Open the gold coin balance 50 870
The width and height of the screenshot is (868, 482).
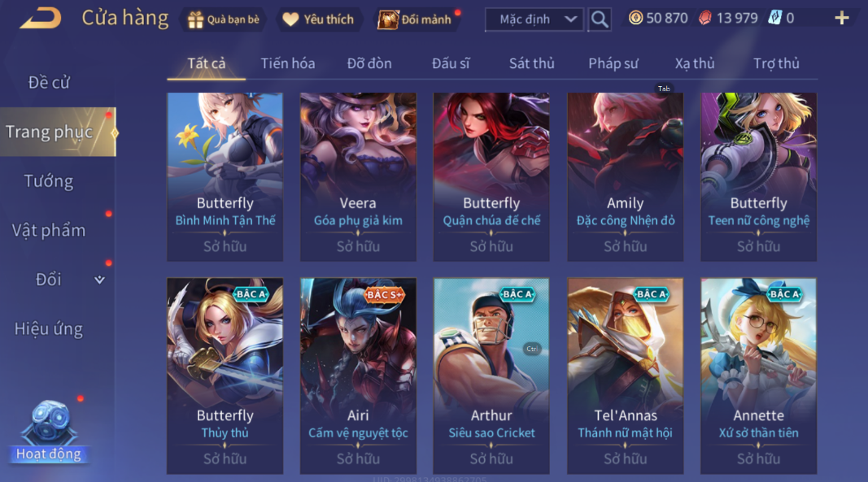click(x=658, y=18)
